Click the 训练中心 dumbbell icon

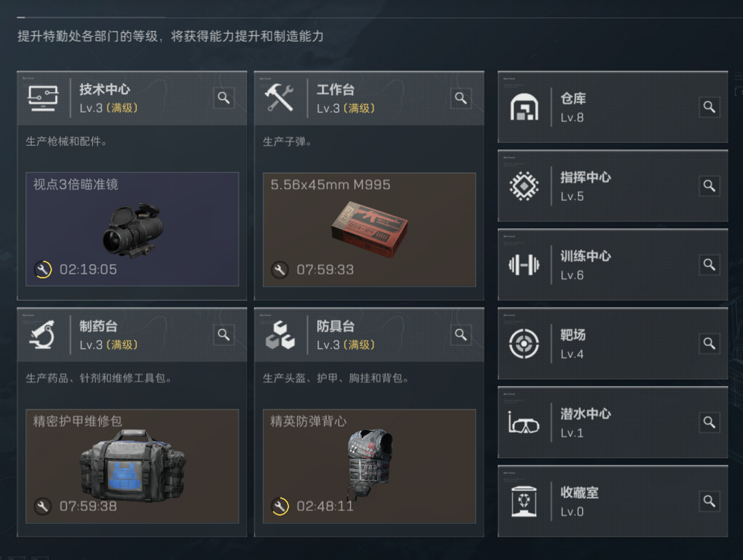pyautogui.click(x=524, y=265)
